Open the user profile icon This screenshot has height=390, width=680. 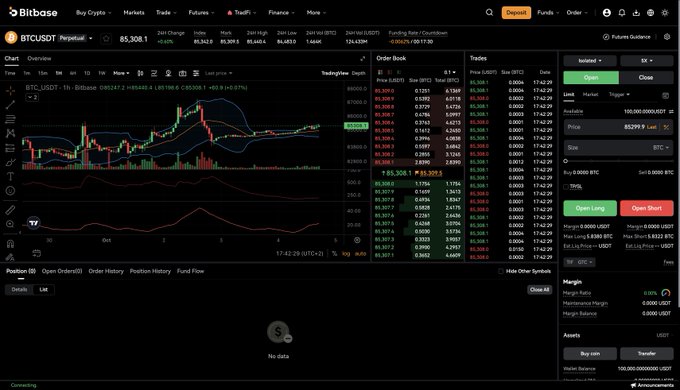point(607,13)
